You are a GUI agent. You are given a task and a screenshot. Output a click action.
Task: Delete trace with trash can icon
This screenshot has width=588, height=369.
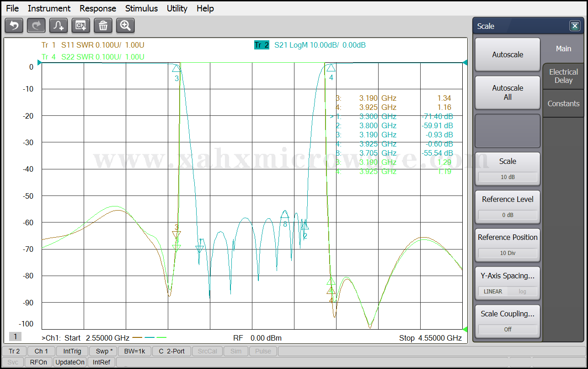[103, 26]
